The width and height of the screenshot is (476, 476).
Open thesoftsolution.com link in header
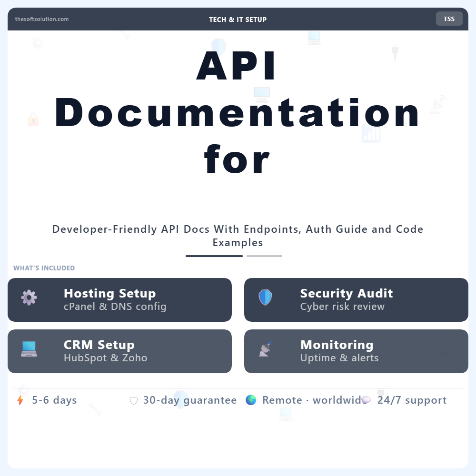pyautogui.click(x=42, y=19)
